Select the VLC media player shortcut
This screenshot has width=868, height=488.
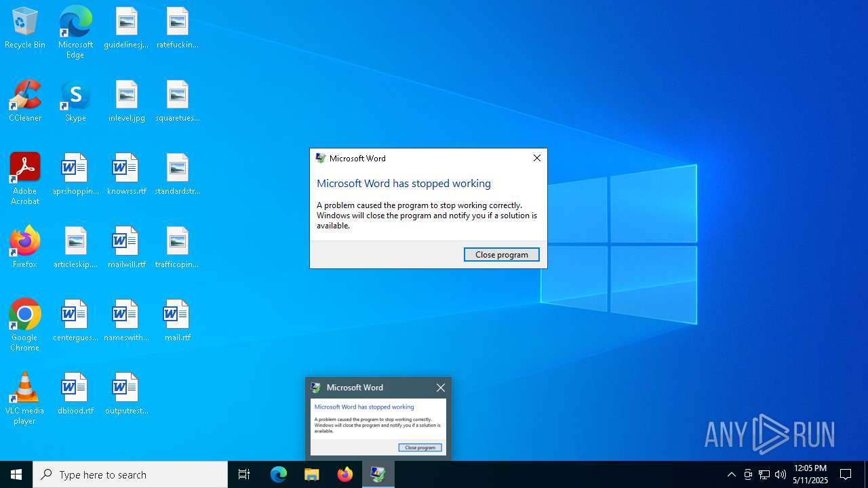(x=25, y=398)
